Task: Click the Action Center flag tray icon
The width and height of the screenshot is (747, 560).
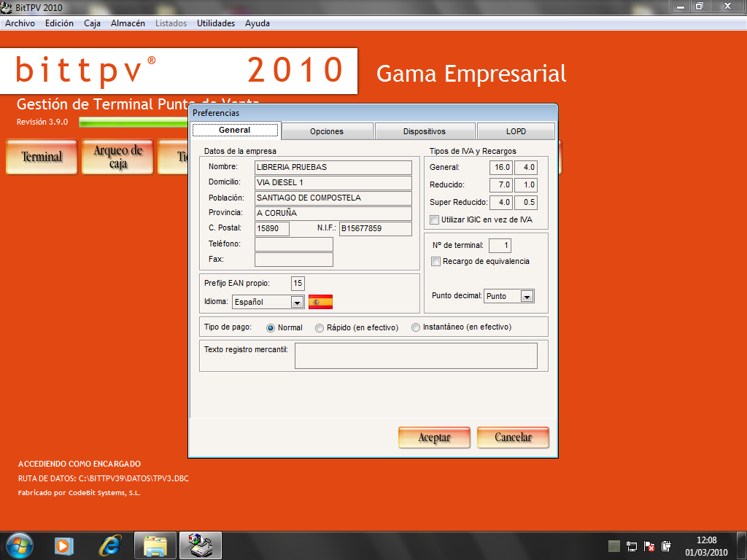Action: (649, 546)
